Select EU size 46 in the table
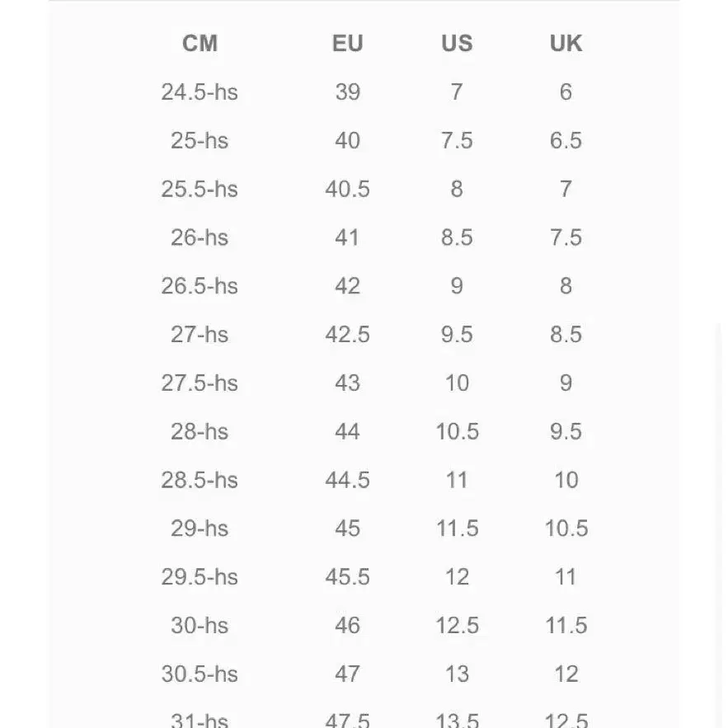 pos(347,626)
